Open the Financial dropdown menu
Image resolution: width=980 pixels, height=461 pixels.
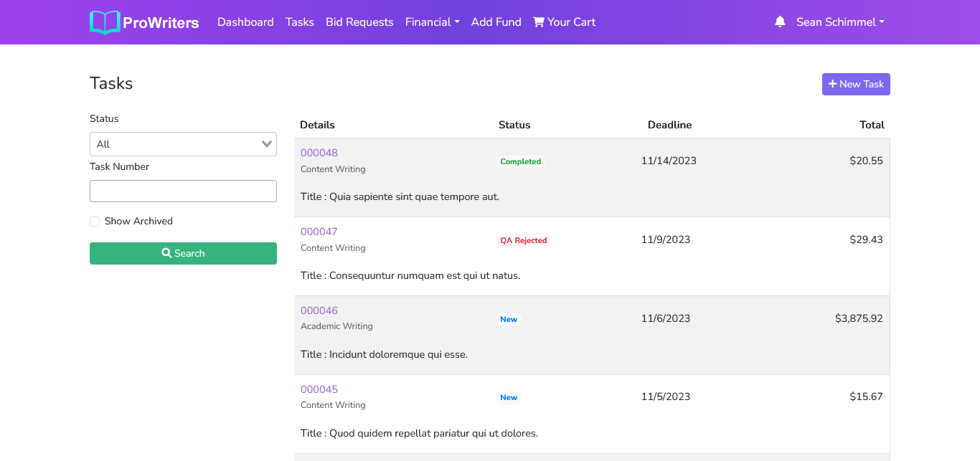coord(432,22)
